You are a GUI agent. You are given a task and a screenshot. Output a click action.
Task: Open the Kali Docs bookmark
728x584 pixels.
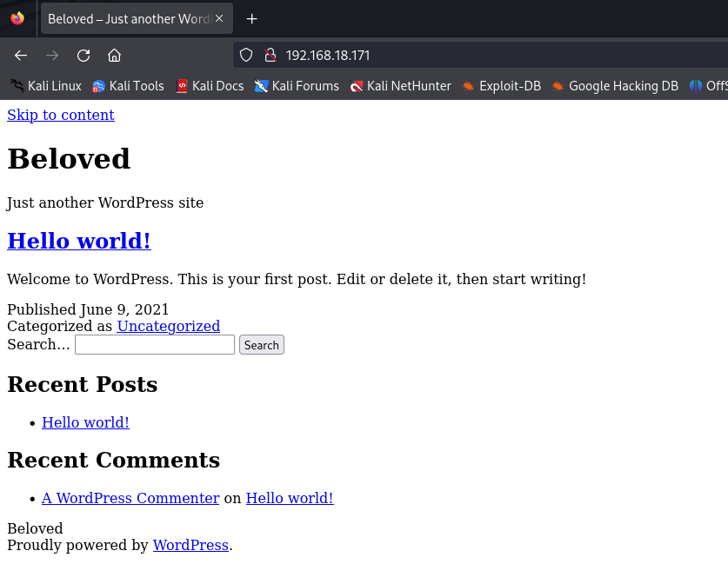tap(210, 86)
